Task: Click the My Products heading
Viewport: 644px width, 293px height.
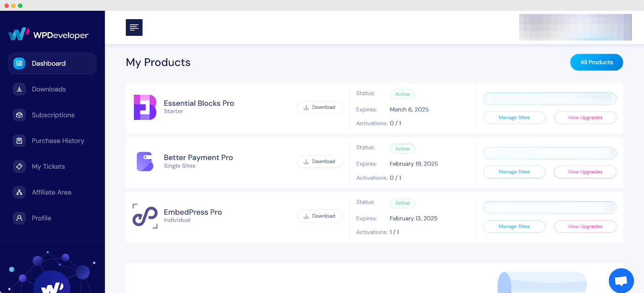Action: (x=158, y=63)
